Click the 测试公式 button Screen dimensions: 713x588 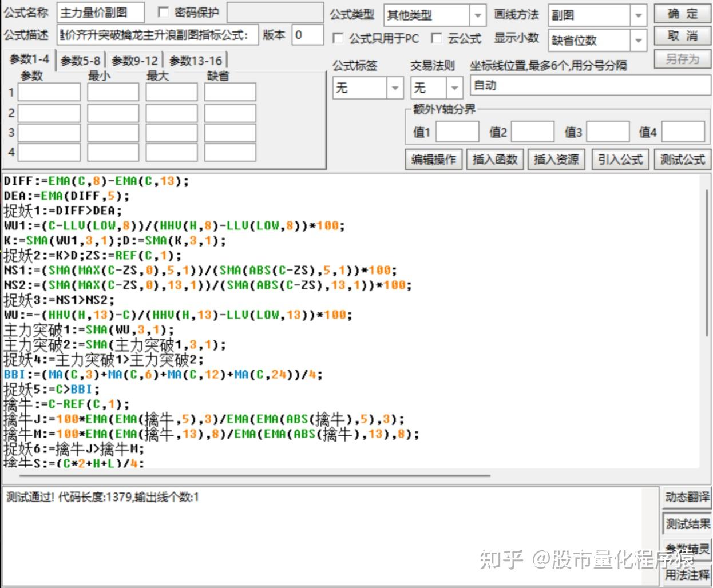pos(682,159)
